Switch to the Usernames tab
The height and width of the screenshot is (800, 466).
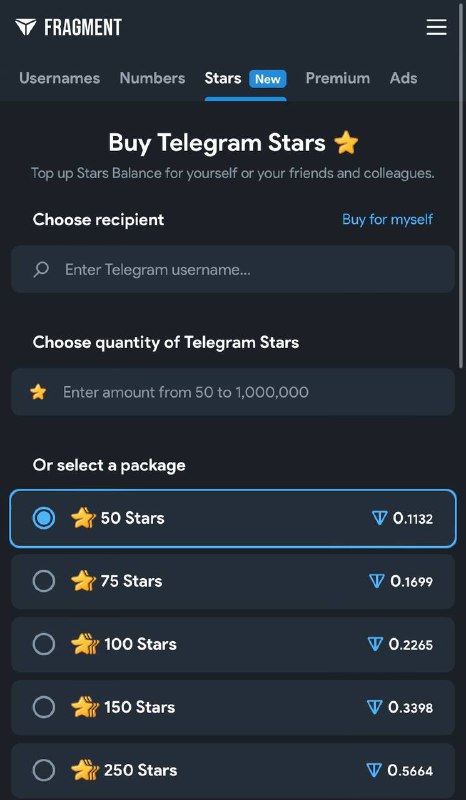coord(60,78)
